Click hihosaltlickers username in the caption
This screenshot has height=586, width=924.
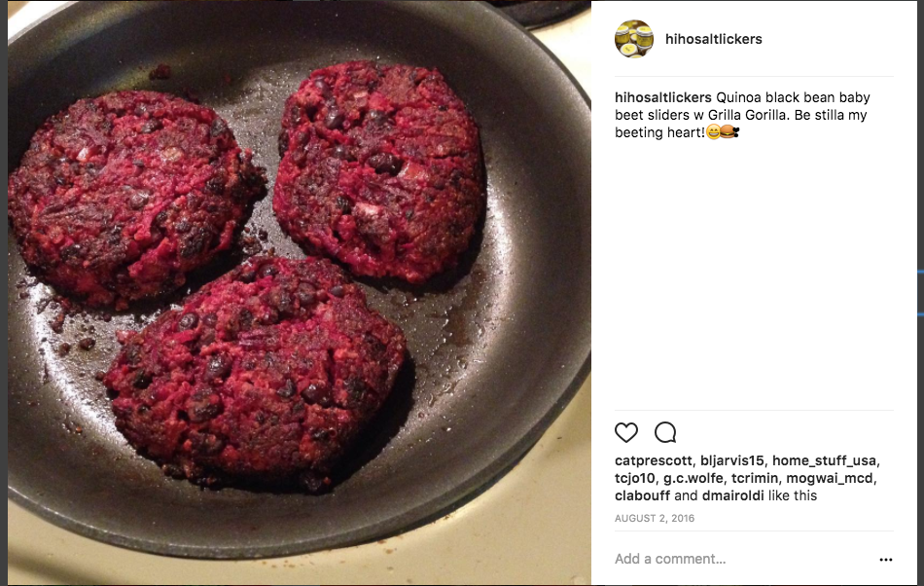pyautogui.click(x=663, y=97)
